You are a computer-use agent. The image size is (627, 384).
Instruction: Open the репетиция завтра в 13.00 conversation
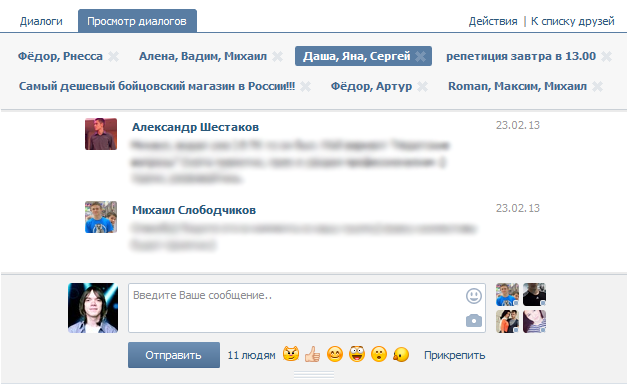[x=521, y=56]
